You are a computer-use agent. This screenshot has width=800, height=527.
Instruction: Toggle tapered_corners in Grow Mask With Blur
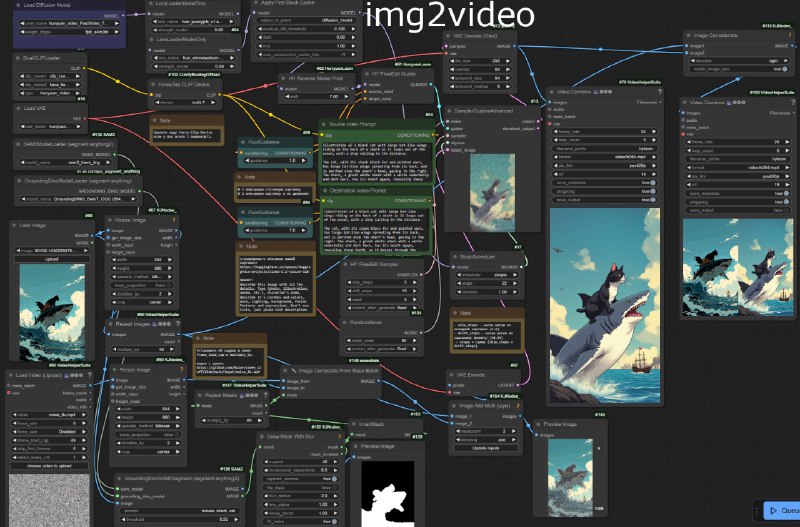301,479
